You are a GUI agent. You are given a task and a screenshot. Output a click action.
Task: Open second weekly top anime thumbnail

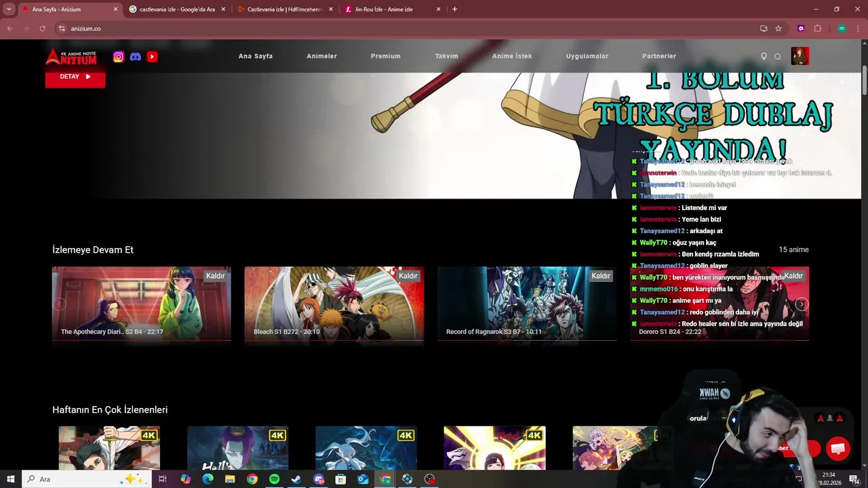pyautogui.click(x=238, y=448)
